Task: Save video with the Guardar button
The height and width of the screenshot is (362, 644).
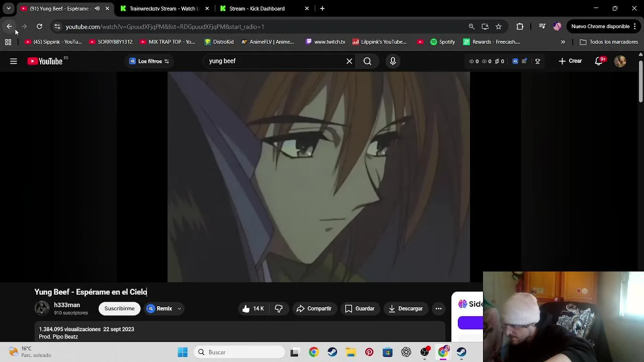Action: pos(360,309)
